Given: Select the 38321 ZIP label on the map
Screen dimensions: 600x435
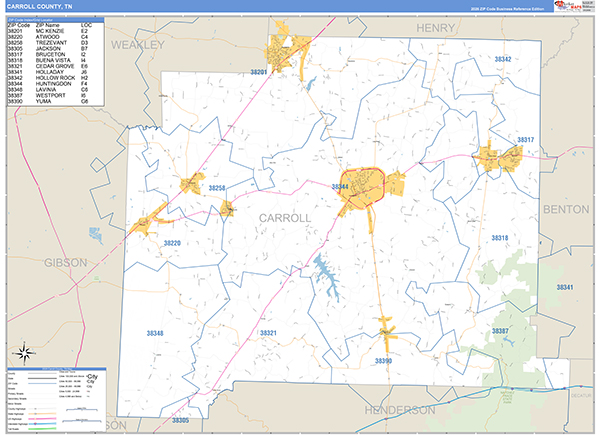Looking at the screenshot, I should [x=268, y=333].
